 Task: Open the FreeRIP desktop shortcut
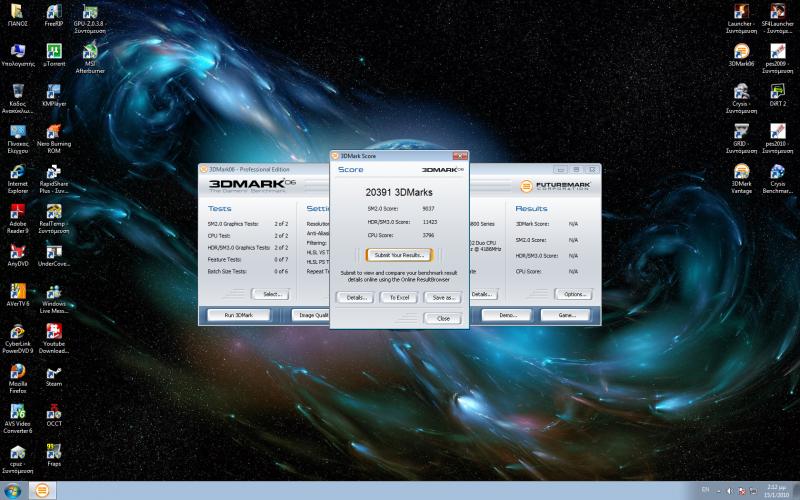pos(54,16)
